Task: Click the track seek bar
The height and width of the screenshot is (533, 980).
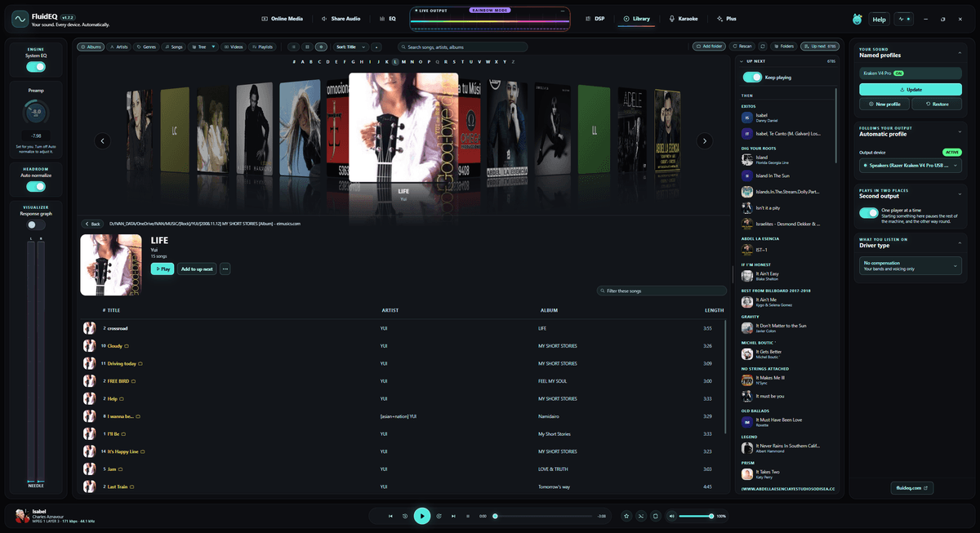Action: tap(544, 516)
